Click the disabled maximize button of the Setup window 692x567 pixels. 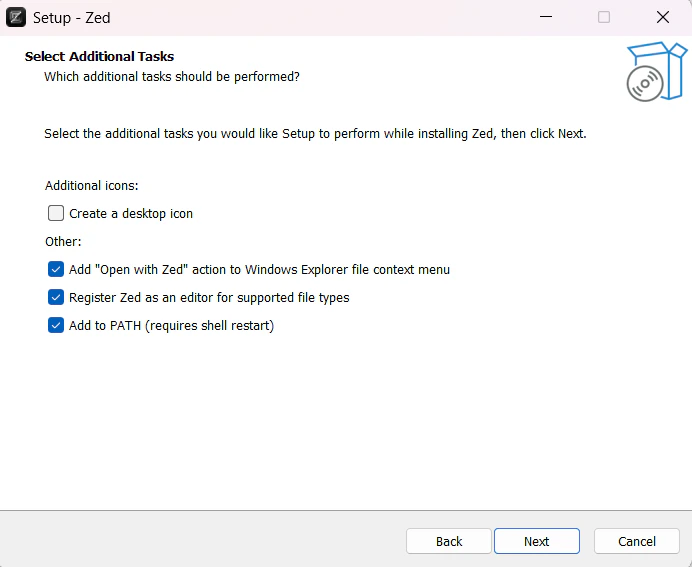[x=604, y=17]
